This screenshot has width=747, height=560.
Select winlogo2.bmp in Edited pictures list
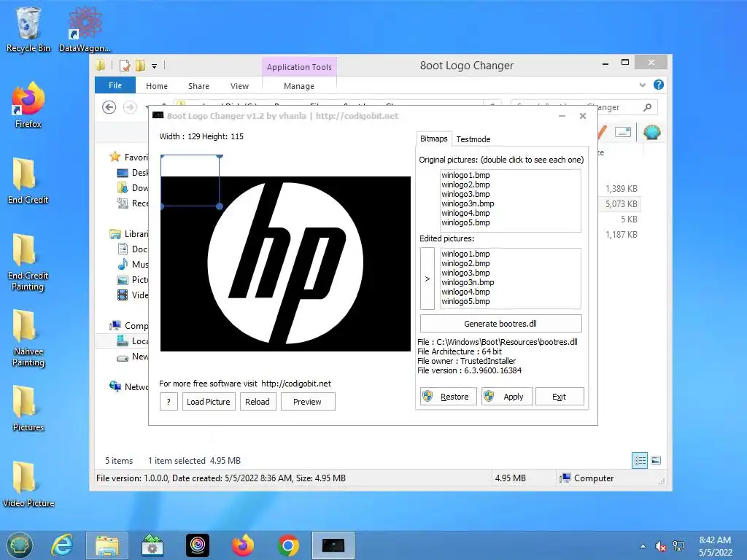pos(465,263)
